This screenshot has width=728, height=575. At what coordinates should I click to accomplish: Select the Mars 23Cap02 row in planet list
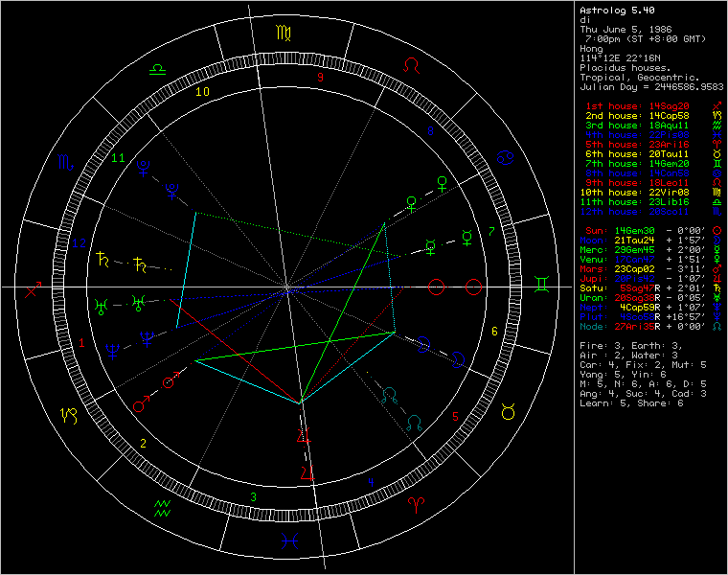[637, 269]
